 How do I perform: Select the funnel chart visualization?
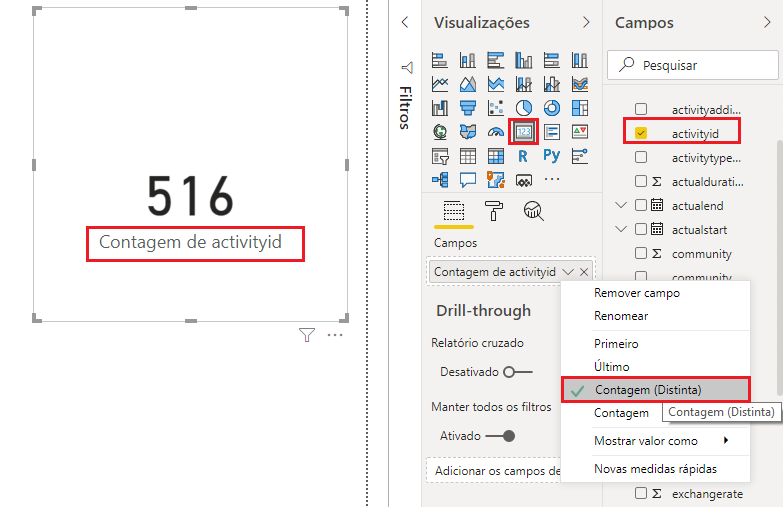click(x=467, y=108)
